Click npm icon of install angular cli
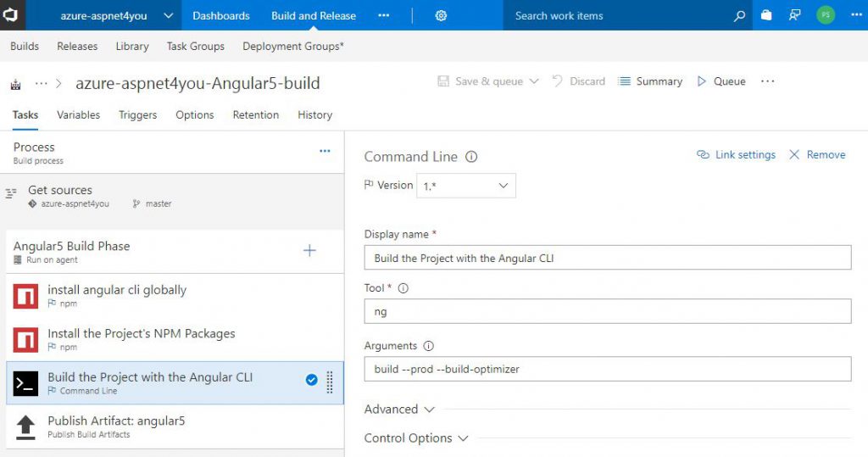Viewport: 868px width, 457px height. click(25, 297)
